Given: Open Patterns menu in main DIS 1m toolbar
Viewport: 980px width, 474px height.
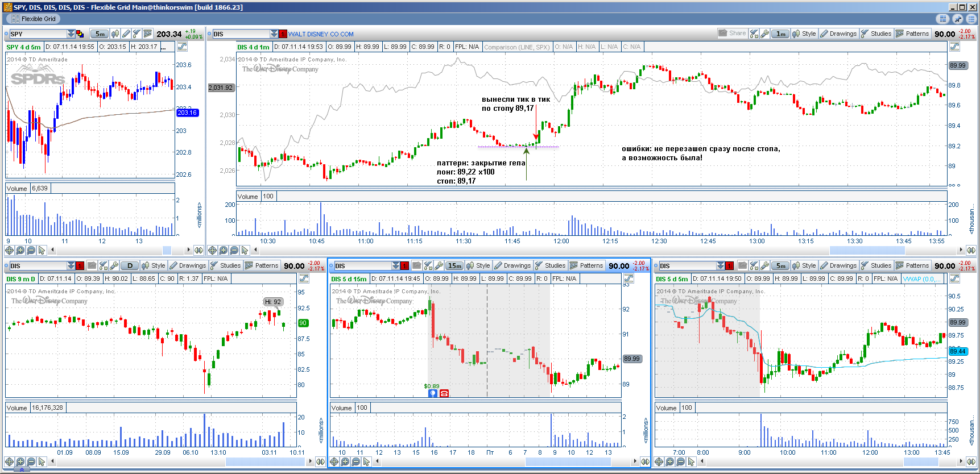Looking at the screenshot, I should 912,34.
